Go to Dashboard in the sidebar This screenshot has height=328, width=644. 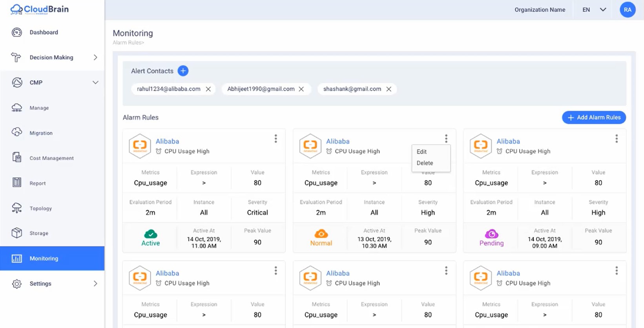(x=44, y=32)
